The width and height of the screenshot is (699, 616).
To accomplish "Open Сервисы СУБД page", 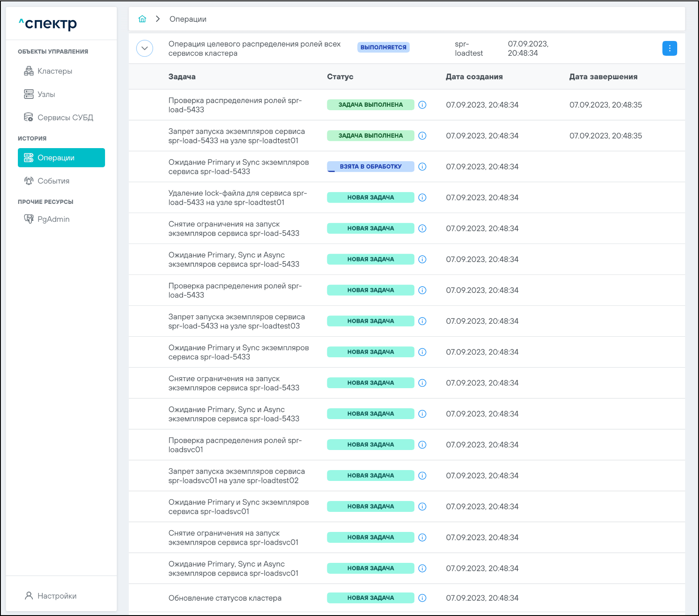I will tap(65, 118).
